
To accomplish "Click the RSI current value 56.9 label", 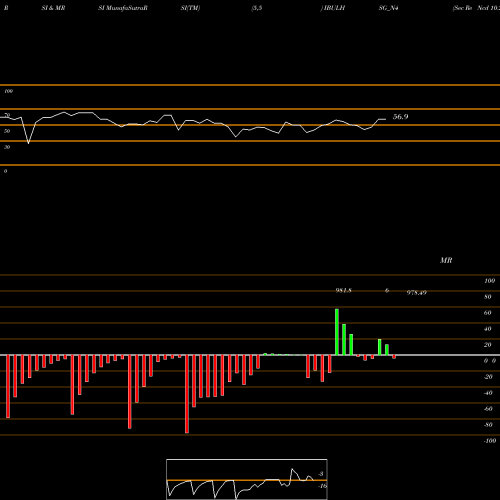I will [400, 117].
